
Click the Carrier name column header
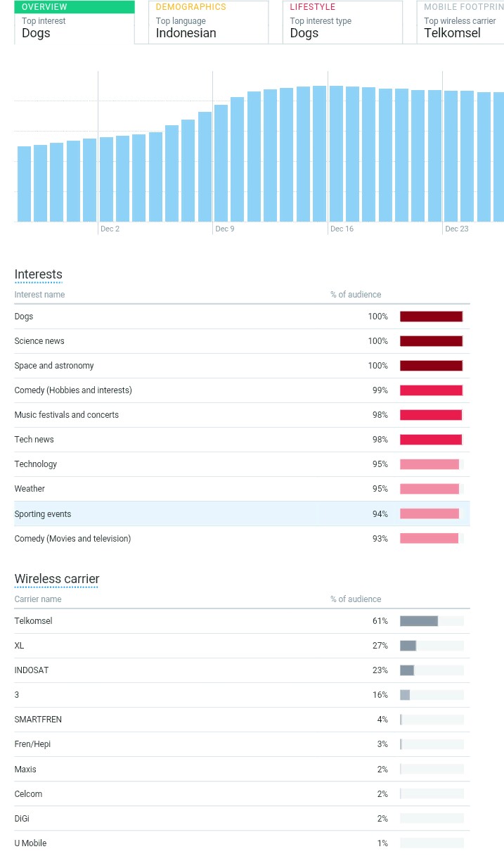(38, 599)
